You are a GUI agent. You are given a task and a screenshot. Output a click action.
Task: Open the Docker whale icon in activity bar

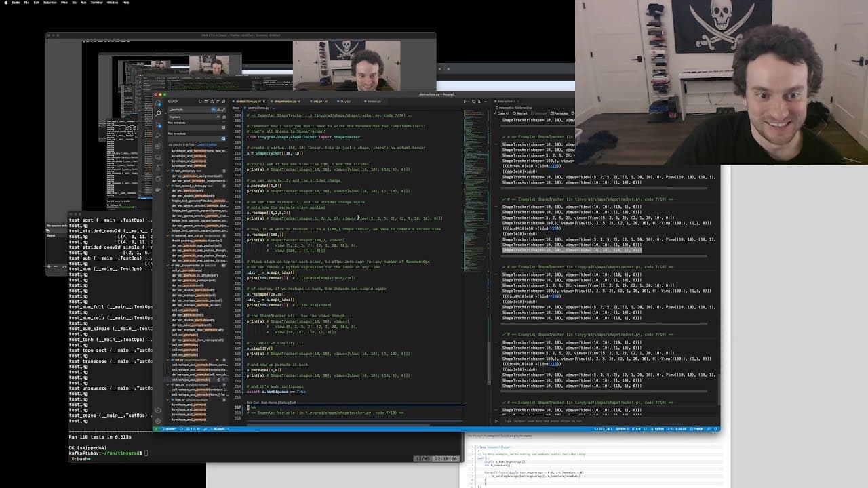pos(158,190)
